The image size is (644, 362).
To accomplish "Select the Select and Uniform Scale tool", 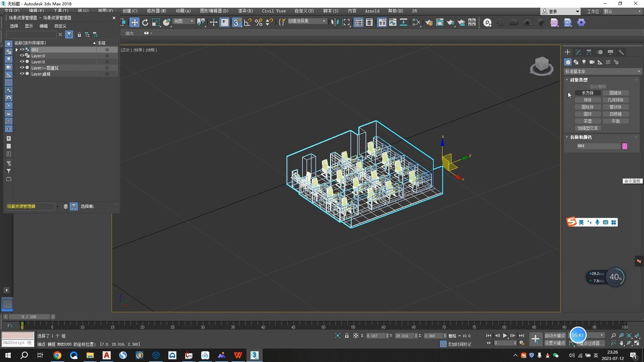I will 155,22.
